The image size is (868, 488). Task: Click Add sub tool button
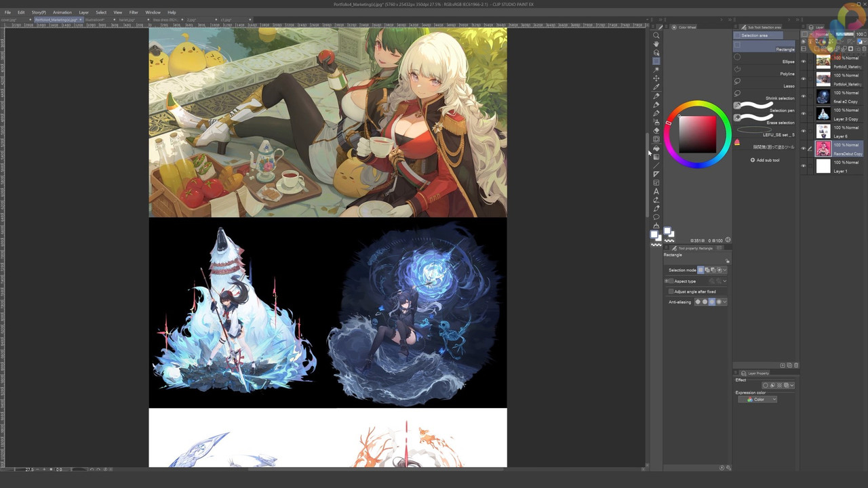[765, 160]
